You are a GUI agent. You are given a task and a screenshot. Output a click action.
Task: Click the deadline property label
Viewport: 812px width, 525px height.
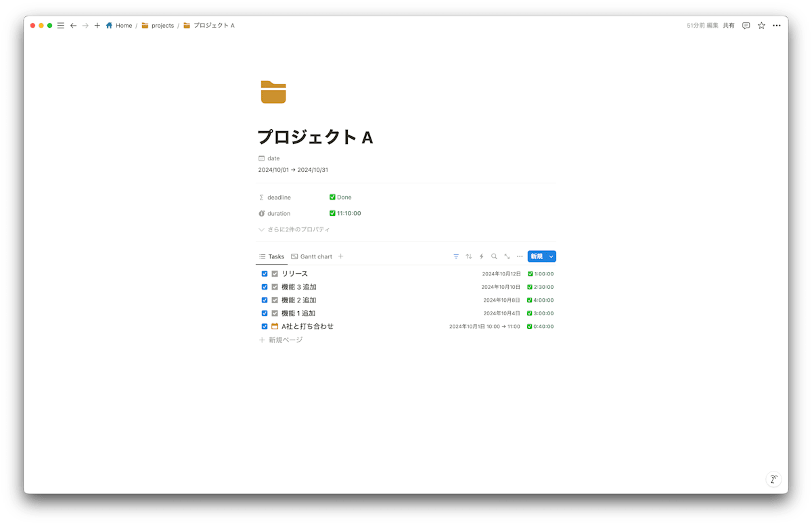[275, 198]
